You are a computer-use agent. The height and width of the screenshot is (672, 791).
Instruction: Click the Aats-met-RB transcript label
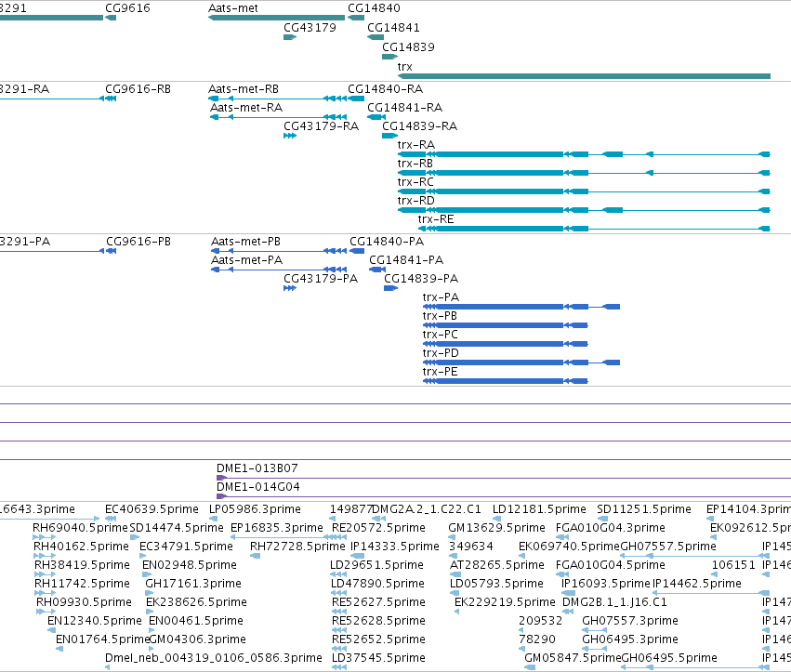[244, 89]
